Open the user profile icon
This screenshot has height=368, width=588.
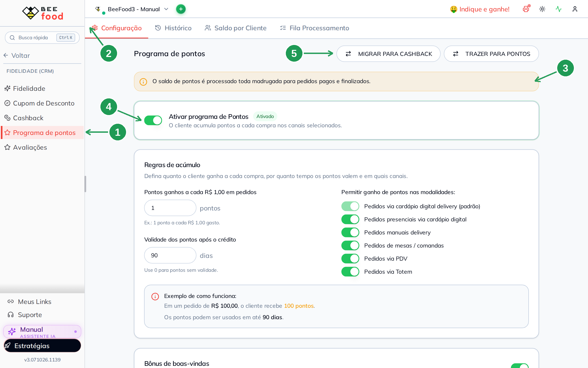pyautogui.click(x=575, y=9)
